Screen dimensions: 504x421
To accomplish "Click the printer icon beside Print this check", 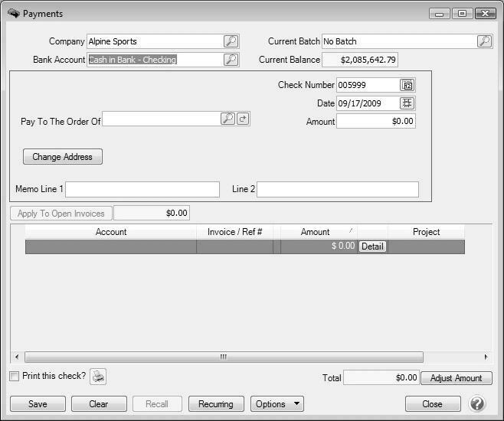I will pos(98,377).
